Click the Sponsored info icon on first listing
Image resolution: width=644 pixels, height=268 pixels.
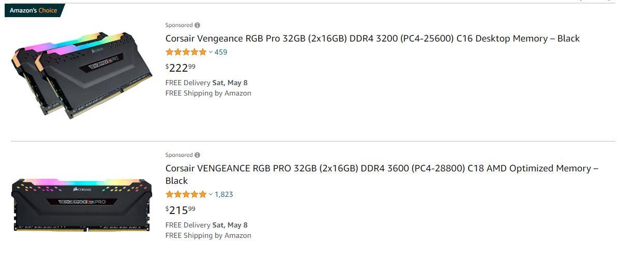click(x=198, y=25)
